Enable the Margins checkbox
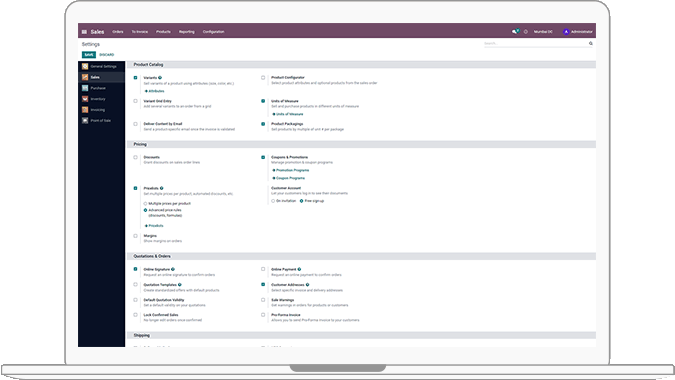Viewport: 675px width, 380px height. (x=135, y=236)
